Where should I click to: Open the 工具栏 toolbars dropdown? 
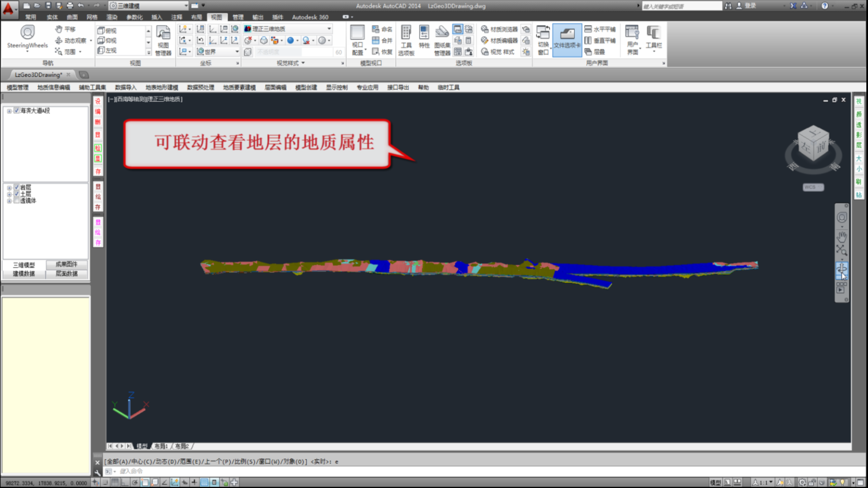(653, 39)
